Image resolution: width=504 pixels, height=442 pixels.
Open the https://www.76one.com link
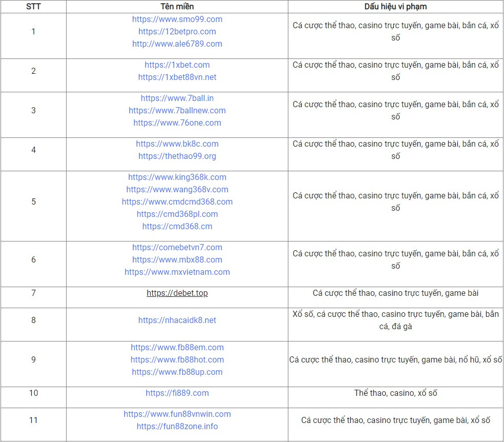coord(177,123)
